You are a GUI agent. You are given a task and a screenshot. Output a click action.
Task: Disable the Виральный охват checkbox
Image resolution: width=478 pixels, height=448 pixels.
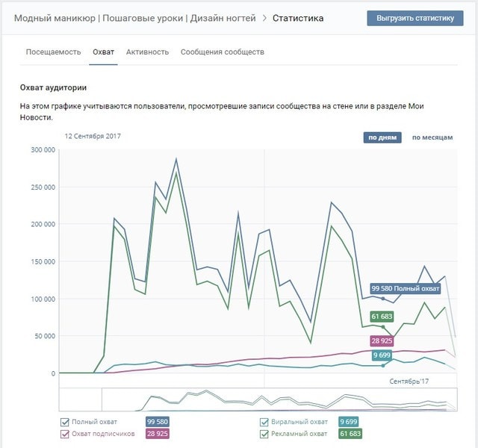tap(264, 422)
